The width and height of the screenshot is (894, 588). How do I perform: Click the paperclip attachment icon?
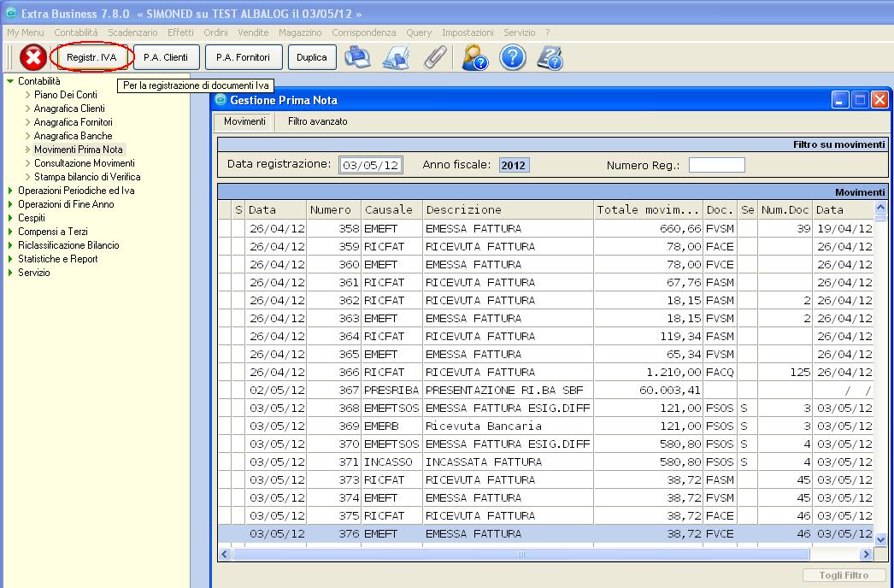(x=435, y=58)
